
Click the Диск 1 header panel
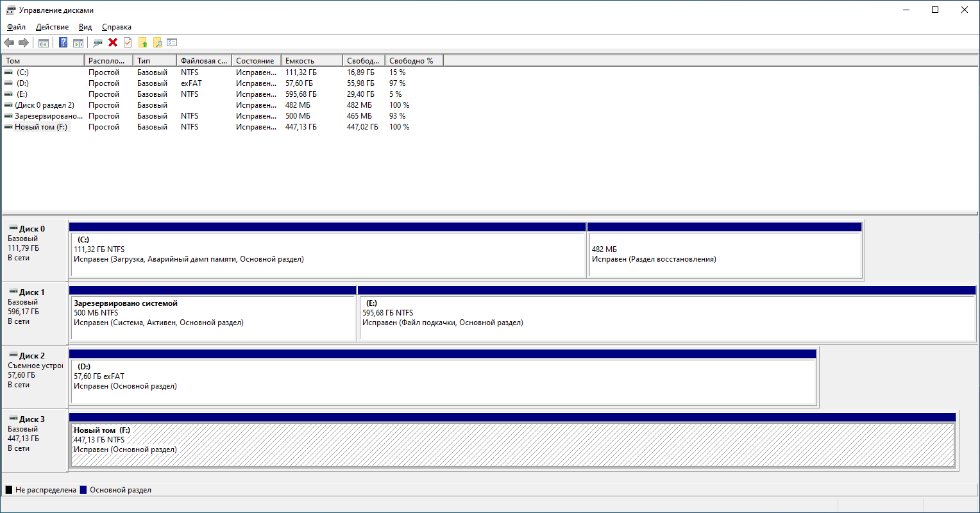[x=35, y=314]
